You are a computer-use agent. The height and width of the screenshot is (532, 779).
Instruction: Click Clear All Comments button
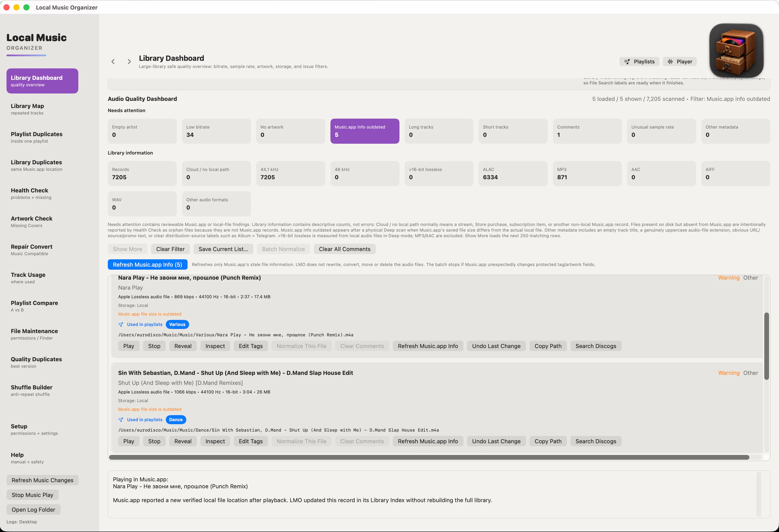[x=344, y=249]
